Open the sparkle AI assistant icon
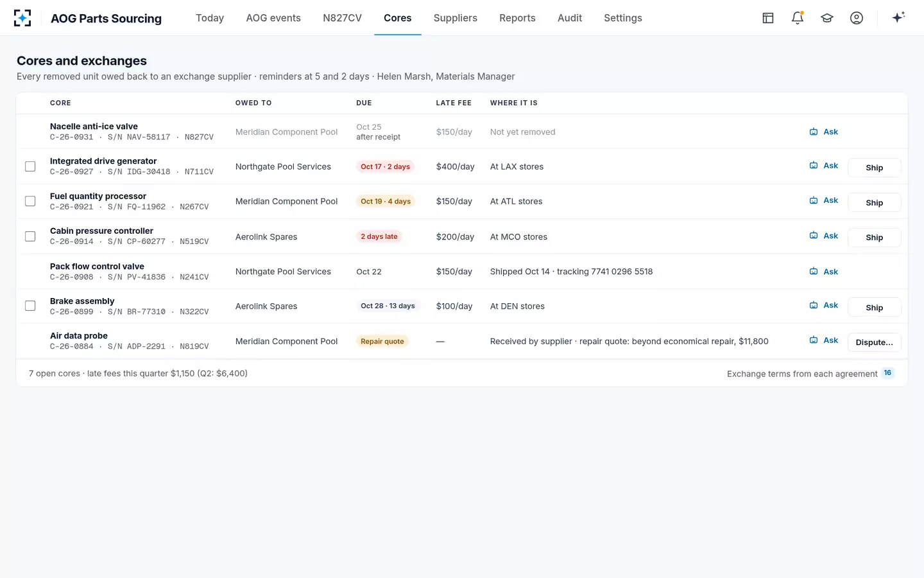The width and height of the screenshot is (924, 578). [898, 17]
